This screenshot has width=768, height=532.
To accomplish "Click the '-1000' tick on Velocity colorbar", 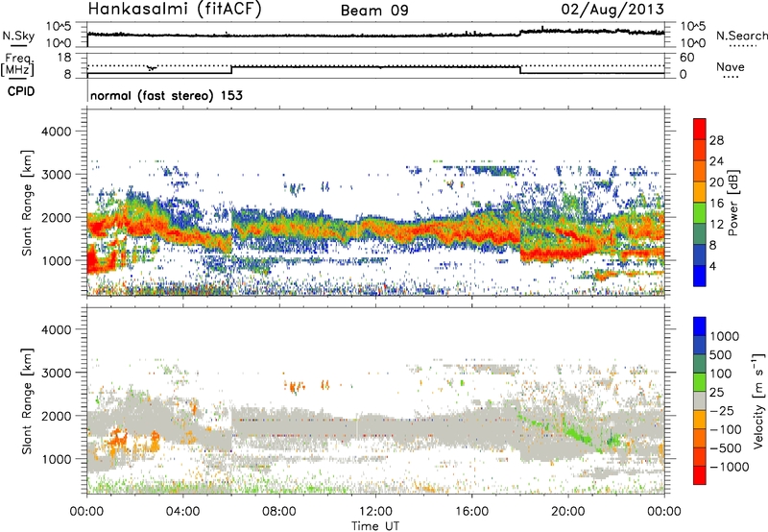I will tap(730, 467).
